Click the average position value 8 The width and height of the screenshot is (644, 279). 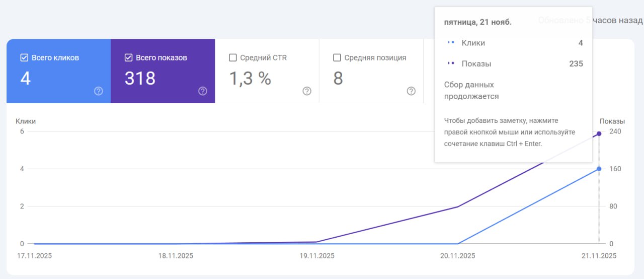(338, 79)
